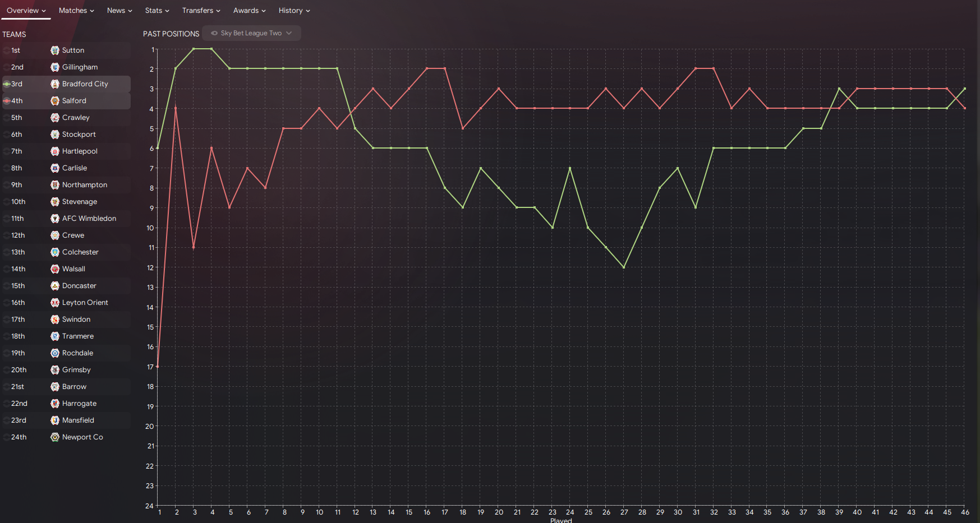Click the PAST POSITIONS heading
980x523 pixels.
click(x=171, y=34)
